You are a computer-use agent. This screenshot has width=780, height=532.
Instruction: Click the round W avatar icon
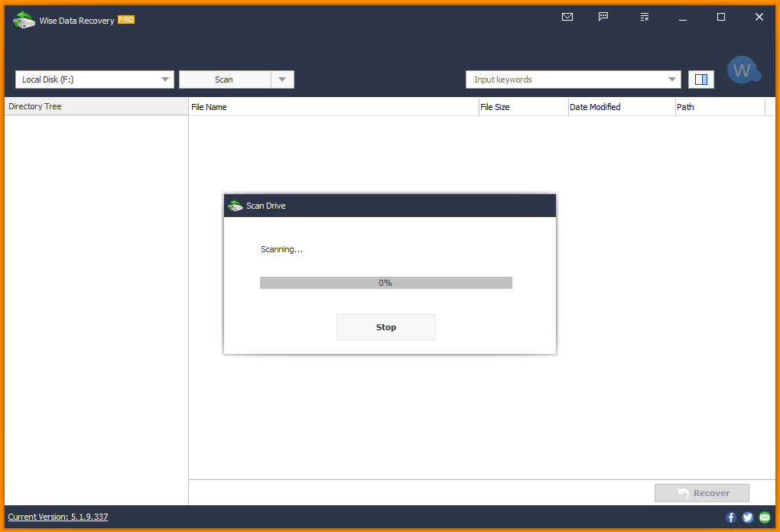742,70
